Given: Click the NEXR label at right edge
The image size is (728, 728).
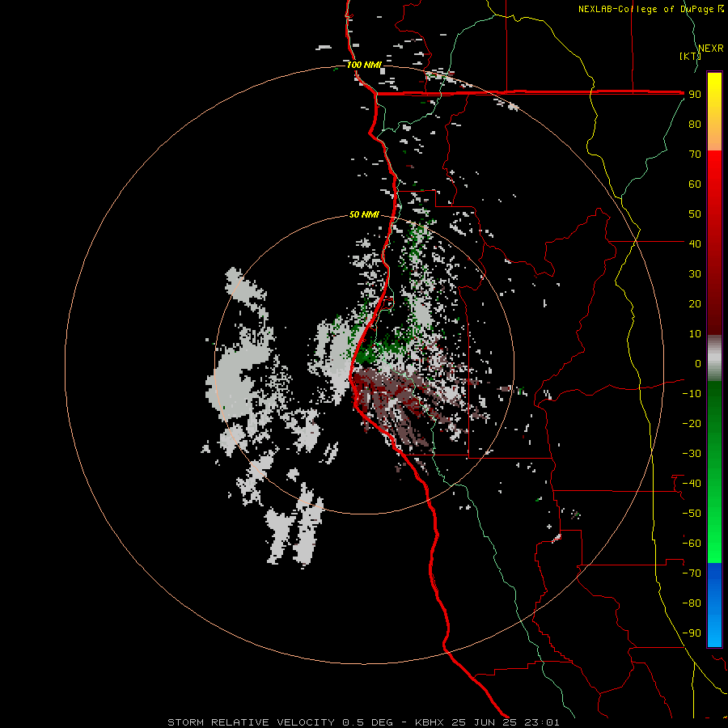Looking at the screenshot, I should click(x=711, y=49).
